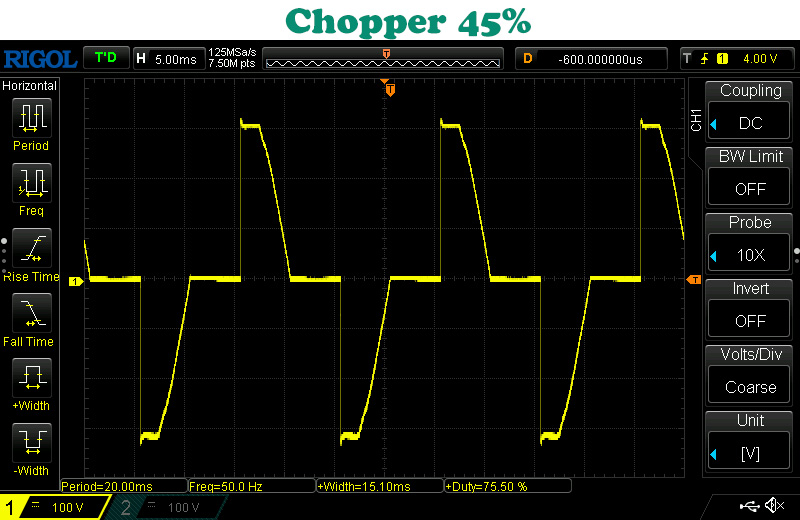Click the trigger level 4.00 V readout
800x520 pixels.
pos(760,59)
